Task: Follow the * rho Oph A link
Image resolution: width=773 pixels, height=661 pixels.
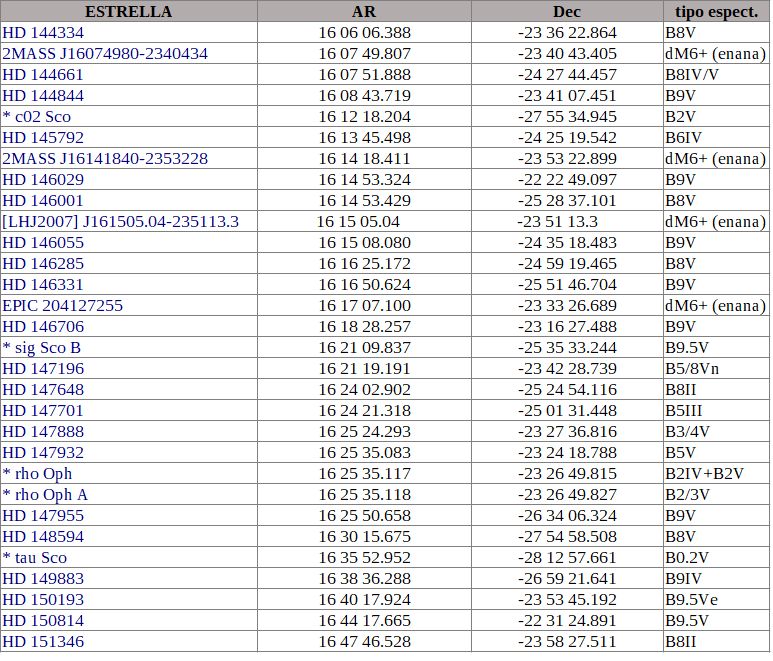Action: (45, 494)
